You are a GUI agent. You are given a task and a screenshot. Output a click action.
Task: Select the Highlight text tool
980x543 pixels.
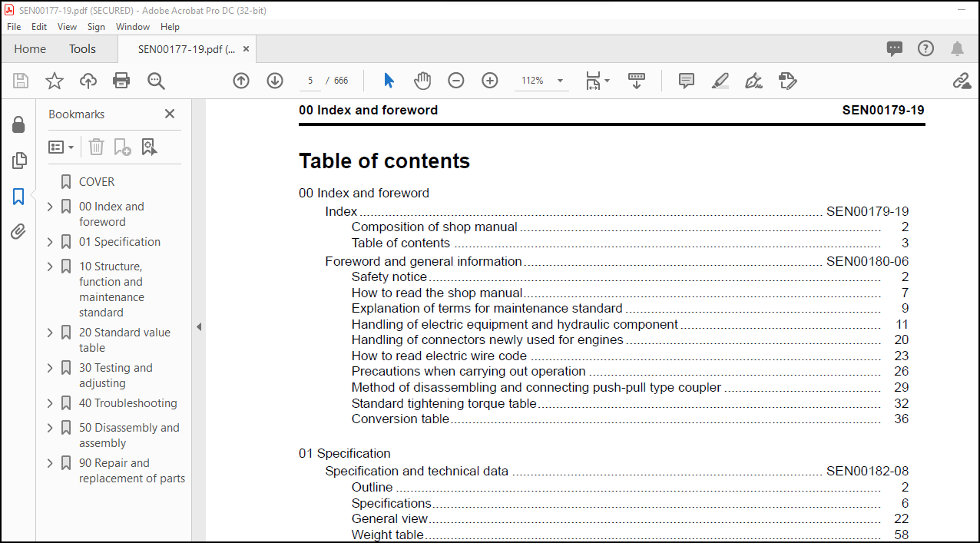click(x=720, y=81)
